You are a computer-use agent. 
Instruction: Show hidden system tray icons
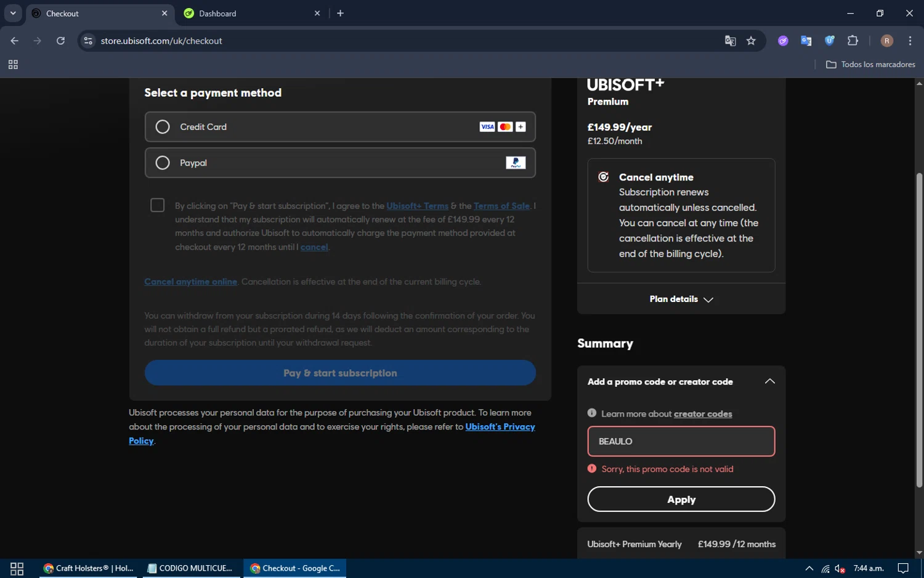pyautogui.click(x=809, y=568)
